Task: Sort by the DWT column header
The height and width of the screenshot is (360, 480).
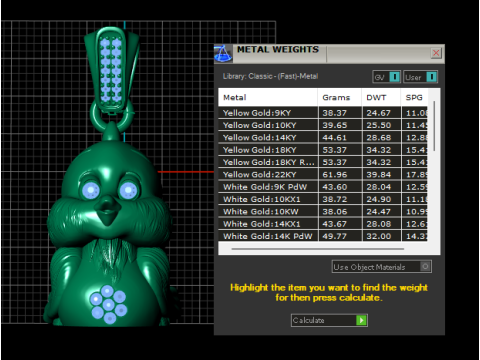Action: [x=381, y=98]
